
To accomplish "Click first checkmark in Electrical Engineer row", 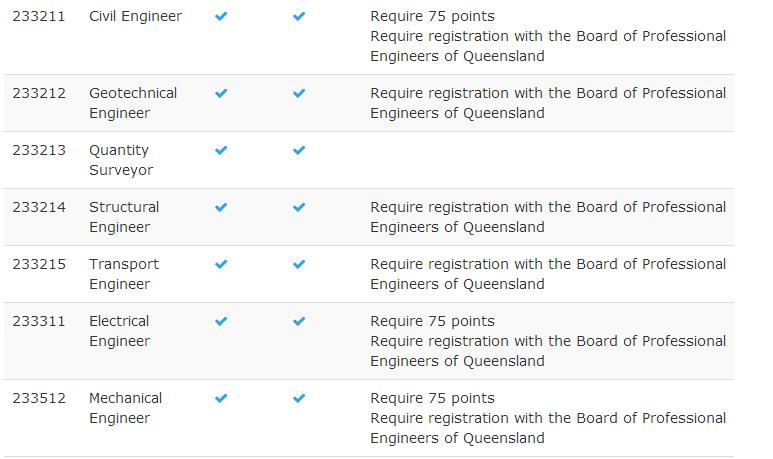I will [x=221, y=321].
